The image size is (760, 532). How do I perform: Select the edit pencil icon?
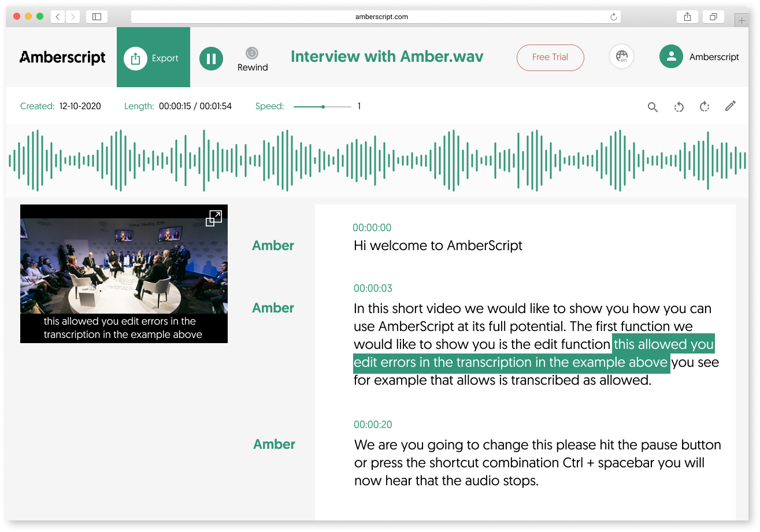click(730, 106)
